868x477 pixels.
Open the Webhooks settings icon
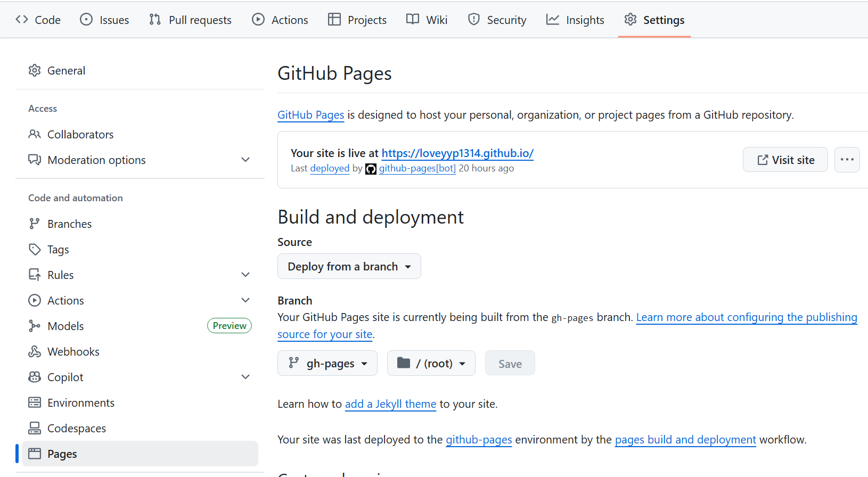[x=35, y=351]
